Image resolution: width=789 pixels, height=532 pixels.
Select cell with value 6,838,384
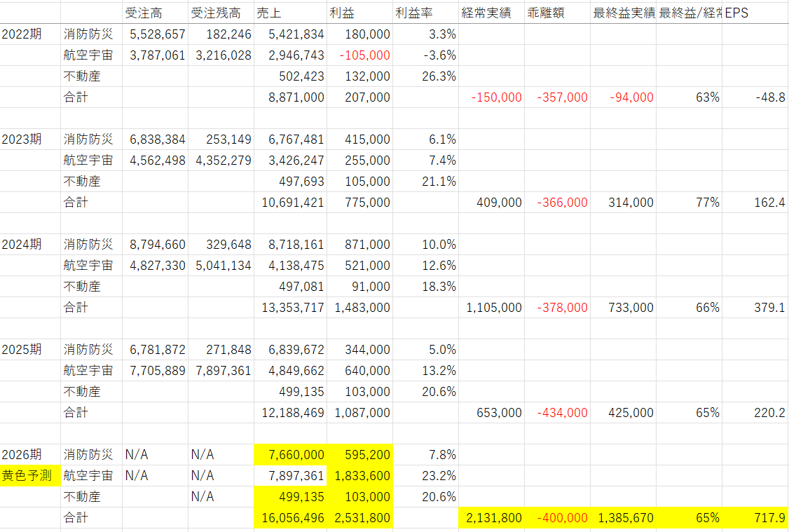155,139
